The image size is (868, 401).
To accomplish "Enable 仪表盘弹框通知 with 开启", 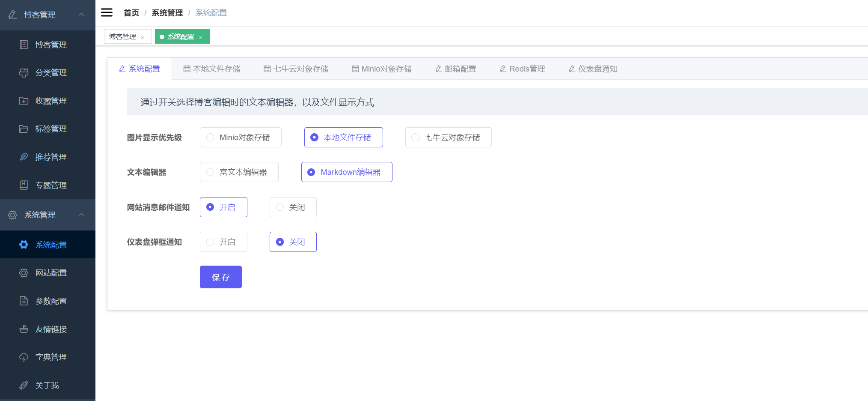I will 223,242.
